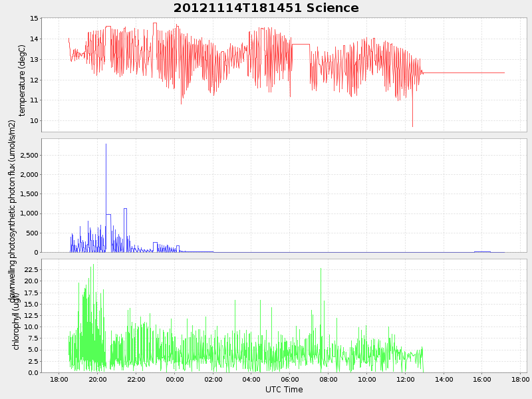Click the temperature axis value '13'
The width and height of the screenshot is (532, 399).
pos(35,59)
